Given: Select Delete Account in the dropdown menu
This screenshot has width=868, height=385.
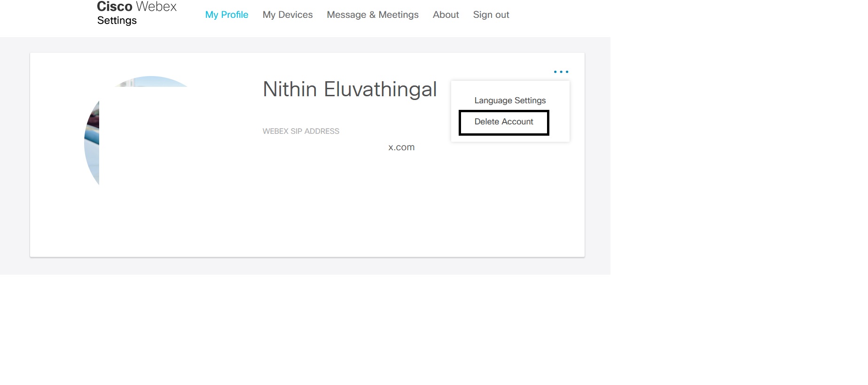Looking at the screenshot, I should 504,122.
